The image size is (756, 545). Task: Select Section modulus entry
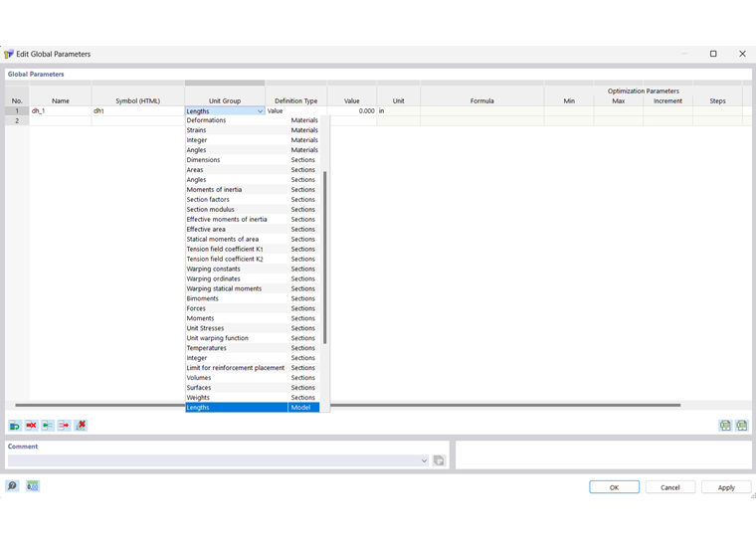[252, 209]
